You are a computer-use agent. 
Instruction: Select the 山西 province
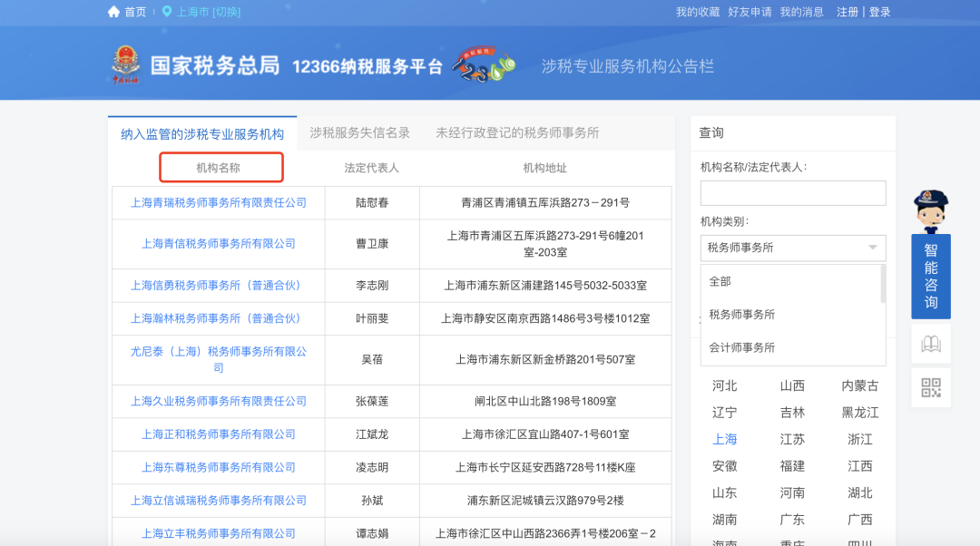click(x=792, y=385)
